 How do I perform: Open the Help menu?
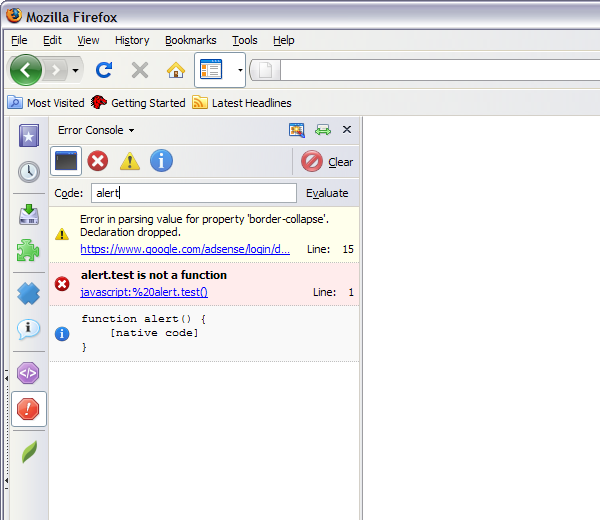pos(284,40)
